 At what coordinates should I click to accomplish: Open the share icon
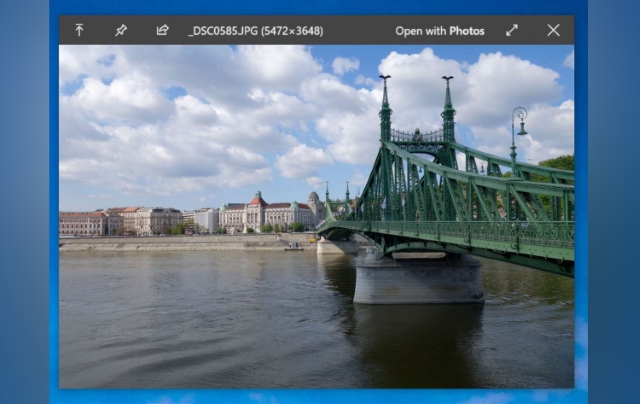click(x=162, y=30)
